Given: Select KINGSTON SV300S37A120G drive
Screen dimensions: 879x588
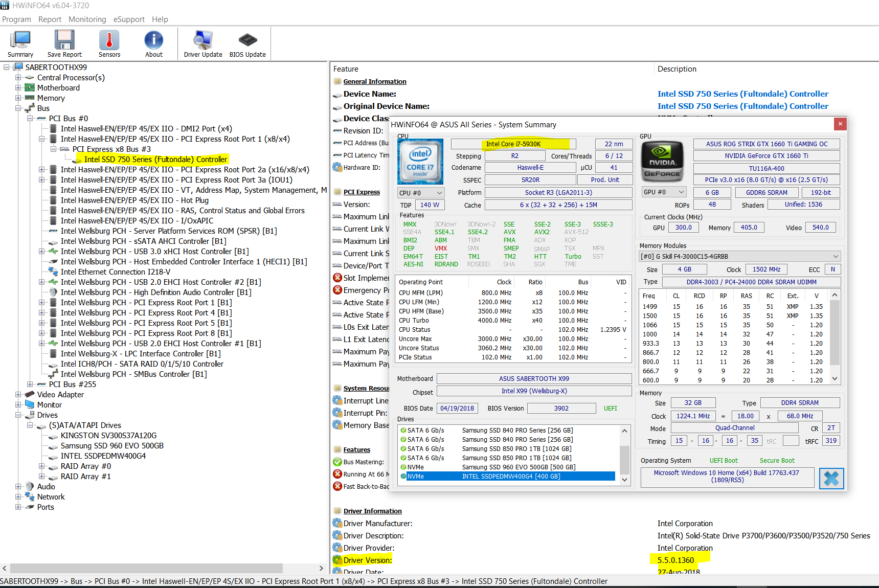Looking at the screenshot, I should [x=108, y=435].
